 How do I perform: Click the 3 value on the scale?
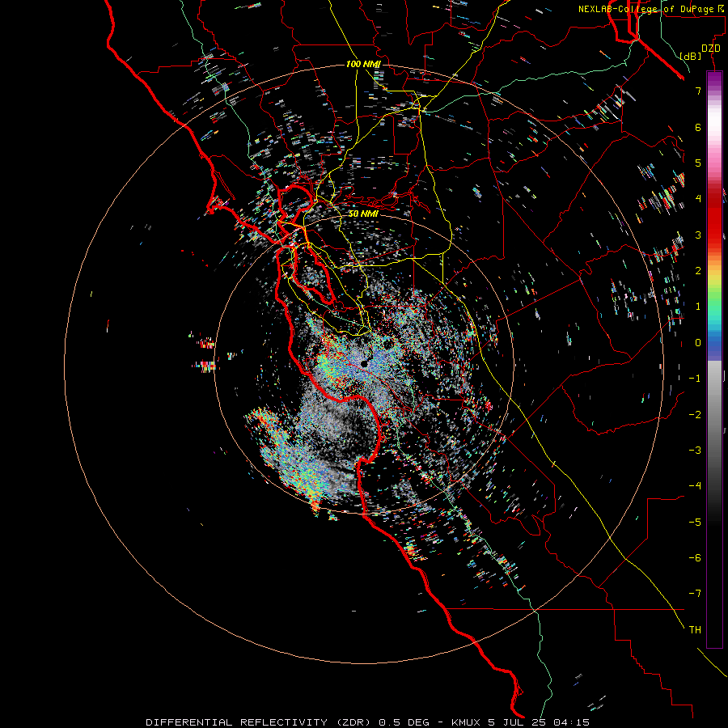[698, 235]
